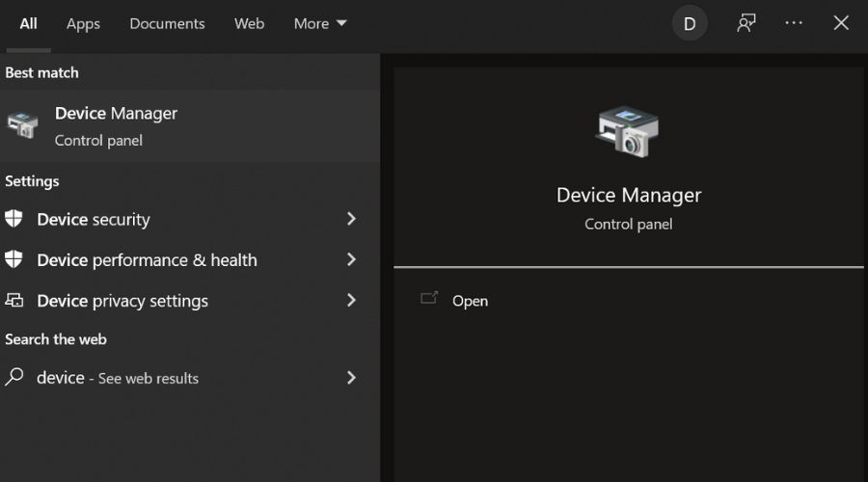This screenshot has height=482, width=868.
Task: Click Open for Device Manager
Action: coord(470,301)
